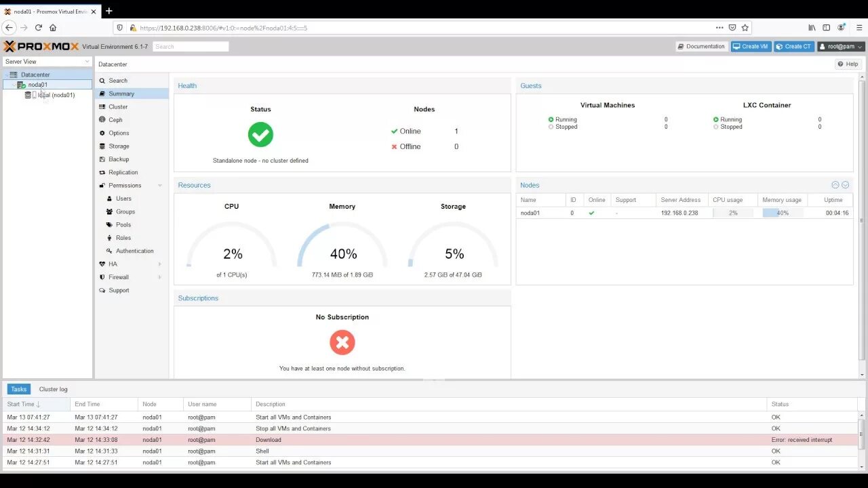868x488 pixels.
Task: Click the Backup floppy icon
Action: (102, 159)
